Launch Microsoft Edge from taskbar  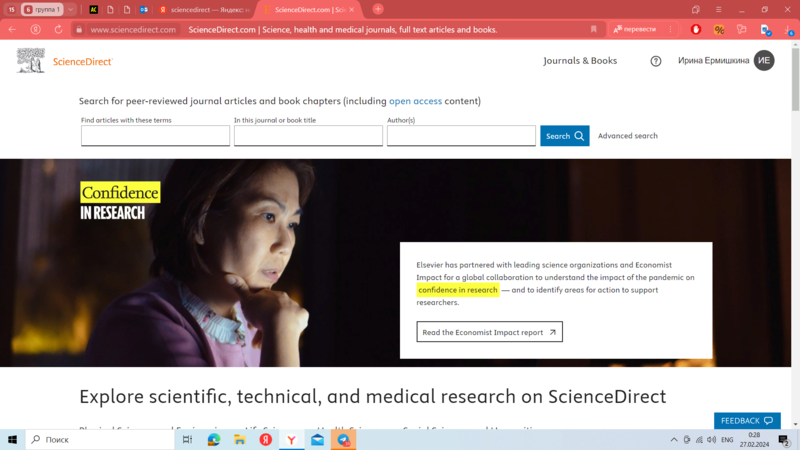(214, 439)
